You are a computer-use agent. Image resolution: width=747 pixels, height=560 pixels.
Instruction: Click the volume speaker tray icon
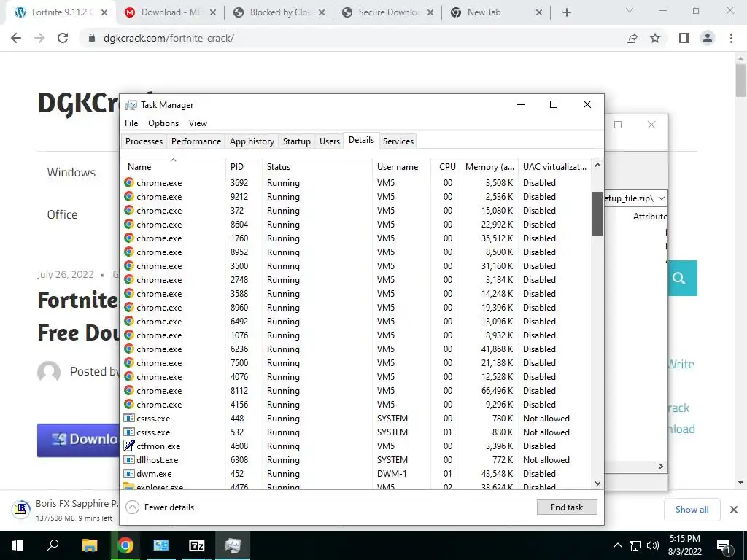tap(653, 545)
